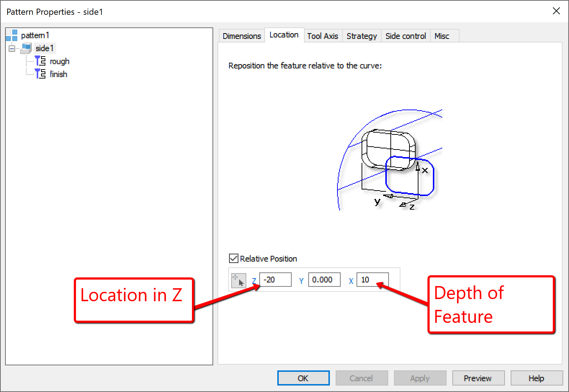
Task: Switch to the Dimensions tab
Action: tap(242, 36)
